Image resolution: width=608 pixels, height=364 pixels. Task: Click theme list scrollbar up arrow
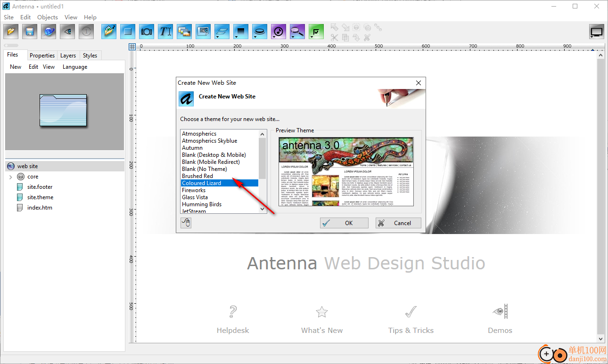click(263, 134)
